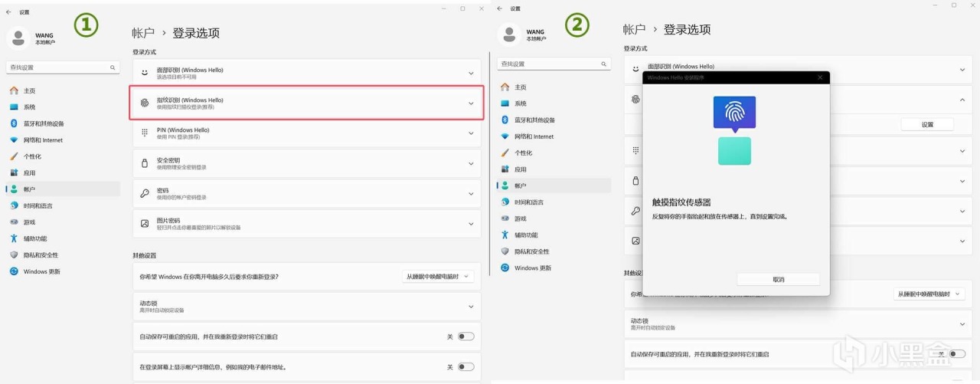Select 系统 in right window sidebar
This screenshot has width=980, height=384.
coord(554,103)
